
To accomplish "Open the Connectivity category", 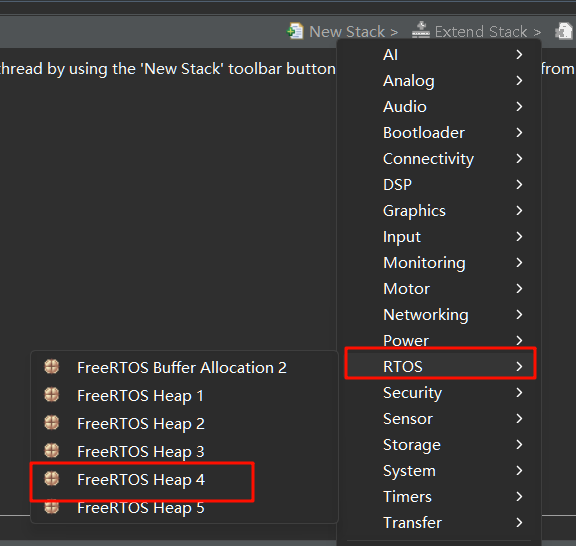I will 439,159.
